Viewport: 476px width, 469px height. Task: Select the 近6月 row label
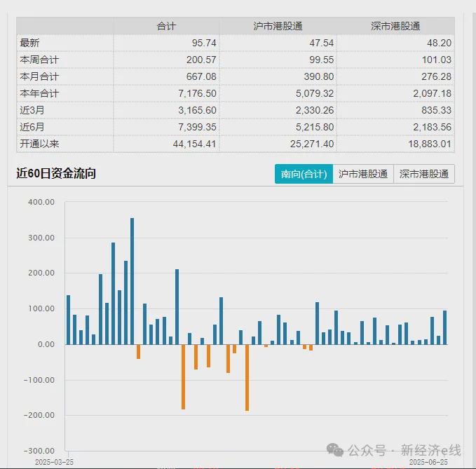pyautogui.click(x=32, y=127)
